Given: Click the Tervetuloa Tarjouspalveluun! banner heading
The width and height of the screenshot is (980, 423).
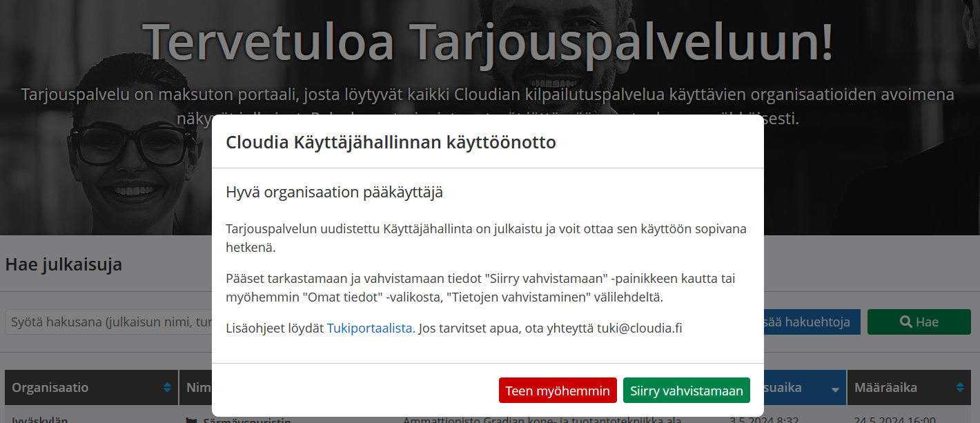Looking at the screenshot, I should (488, 41).
